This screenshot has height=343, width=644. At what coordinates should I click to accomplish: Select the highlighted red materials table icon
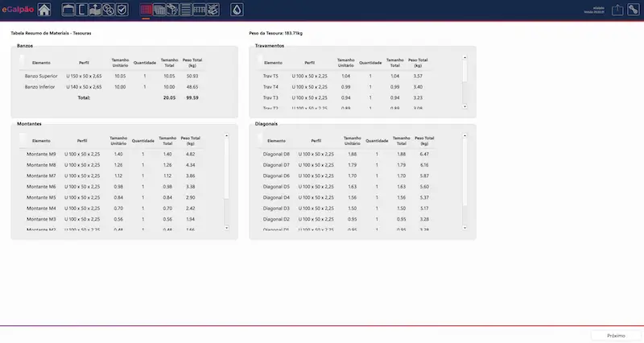point(146,10)
